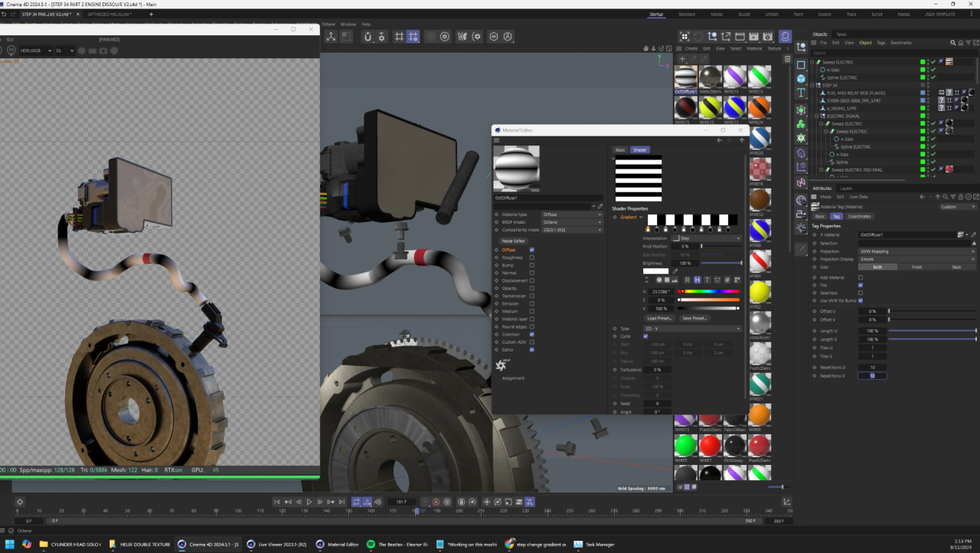Viewport: 980px width, 553px height.
Task: Switch to the Layers tab in Attributes panel
Action: pyautogui.click(x=846, y=188)
